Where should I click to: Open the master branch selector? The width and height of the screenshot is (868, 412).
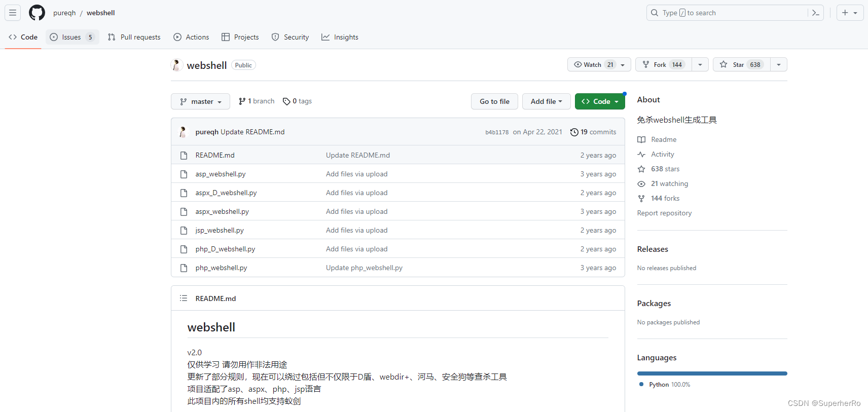pyautogui.click(x=200, y=101)
